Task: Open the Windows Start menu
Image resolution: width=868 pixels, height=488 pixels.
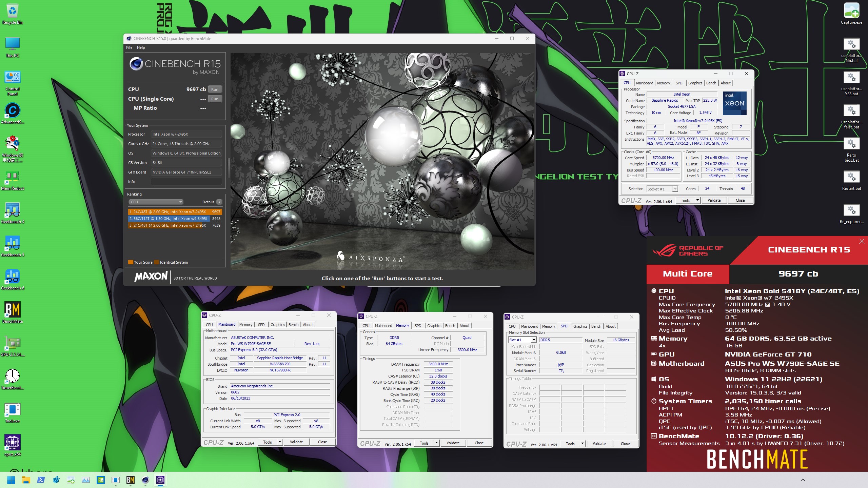Action: coord(11,480)
